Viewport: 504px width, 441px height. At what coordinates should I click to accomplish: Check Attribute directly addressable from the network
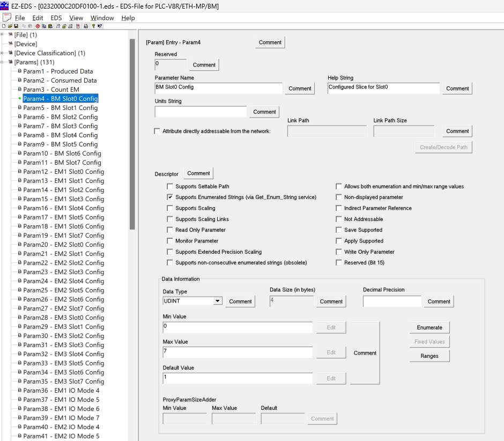coord(157,131)
